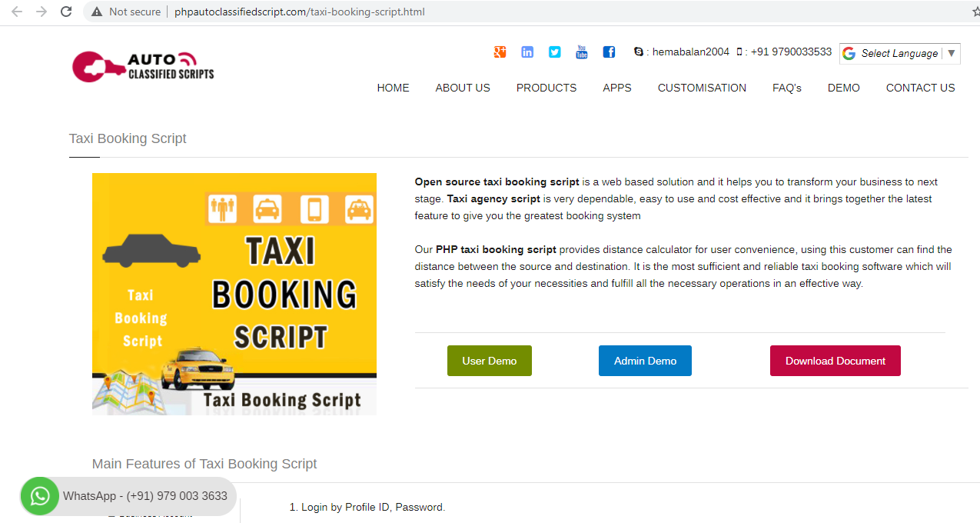Screen dimensions: 980x523
Task: Tap the WhatsApp icon near the number
Action: pyautogui.click(x=39, y=496)
